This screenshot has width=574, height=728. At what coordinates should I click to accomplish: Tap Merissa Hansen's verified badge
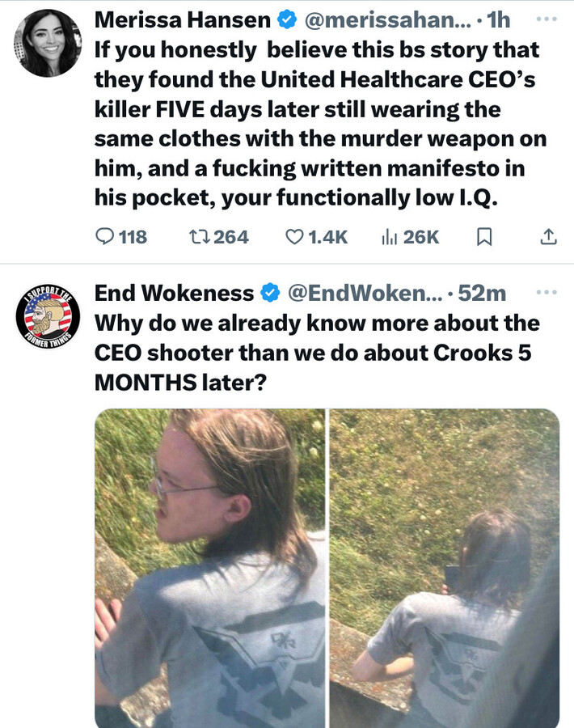(287, 20)
